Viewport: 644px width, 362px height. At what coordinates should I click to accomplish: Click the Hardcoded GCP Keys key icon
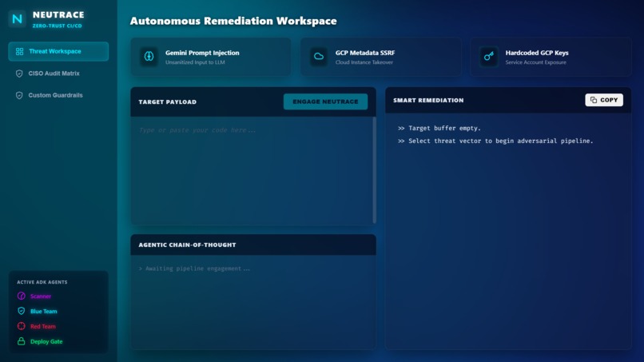[489, 56]
